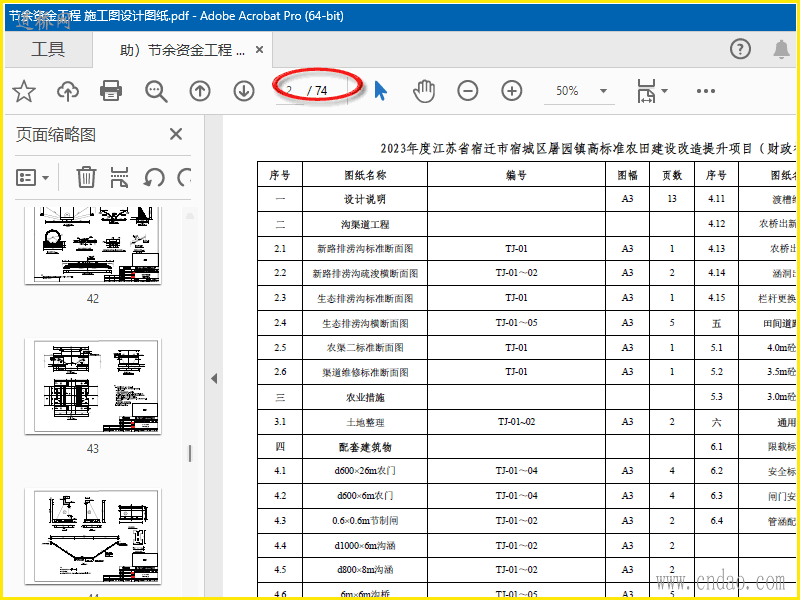Switch to the 工具 tab

(x=48, y=49)
